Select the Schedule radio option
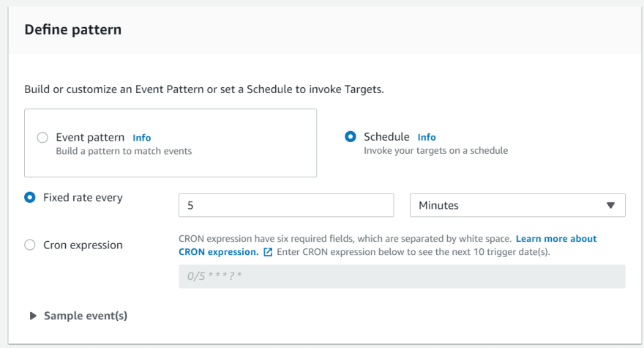This screenshot has width=644, height=348. click(x=351, y=136)
